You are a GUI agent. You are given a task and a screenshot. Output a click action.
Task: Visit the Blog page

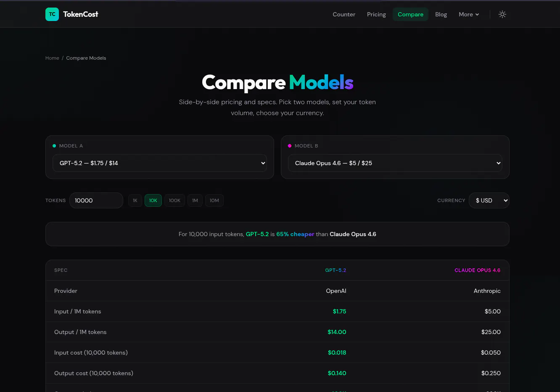point(441,14)
